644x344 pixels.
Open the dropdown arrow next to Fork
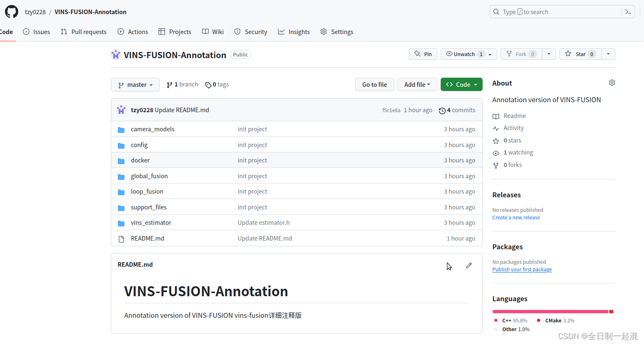pyautogui.click(x=549, y=54)
